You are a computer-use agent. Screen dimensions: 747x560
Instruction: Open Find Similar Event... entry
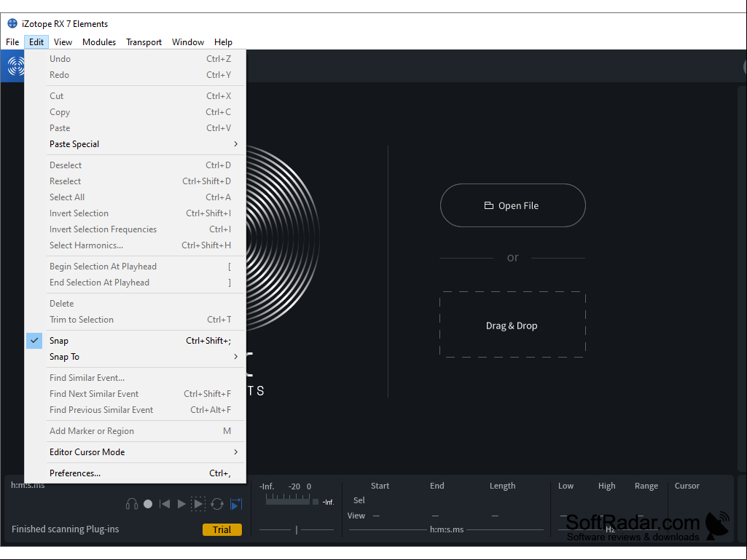[136, 378]
